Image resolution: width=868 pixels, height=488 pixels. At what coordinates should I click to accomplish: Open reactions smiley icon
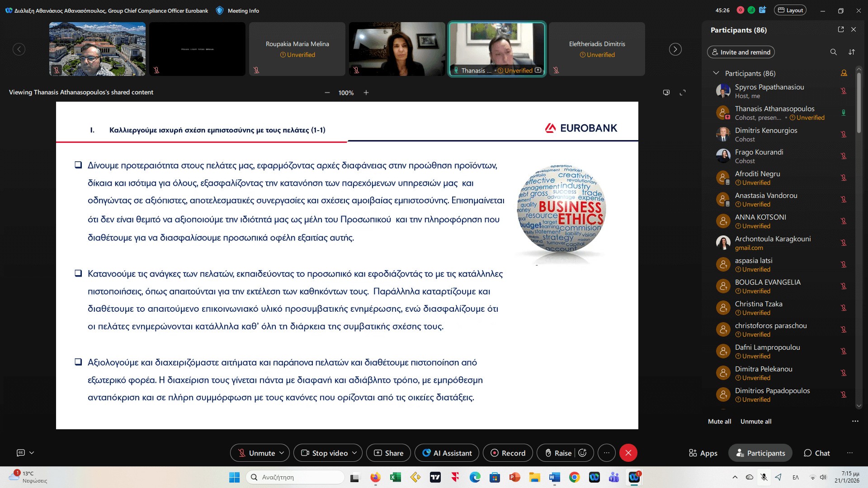pyautogui.click(x=582, y=453)
